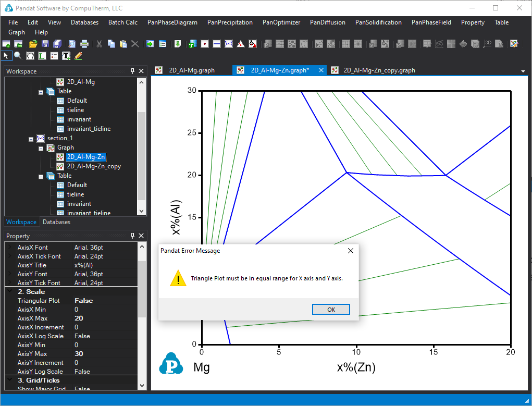
Task: Open the PanPhaseDiagram menu
Action: [172, 22]
